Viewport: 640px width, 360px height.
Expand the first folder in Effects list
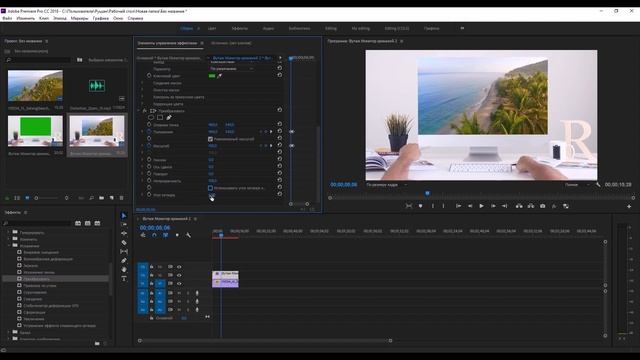click(x=9, y=232)
